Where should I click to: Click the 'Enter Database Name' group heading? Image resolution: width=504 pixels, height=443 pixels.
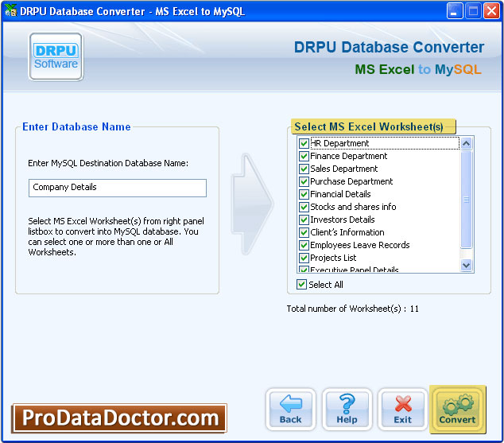point(76,126)
